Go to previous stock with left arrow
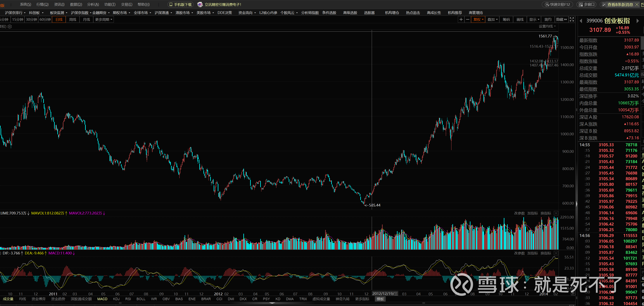 click(581, 21)
